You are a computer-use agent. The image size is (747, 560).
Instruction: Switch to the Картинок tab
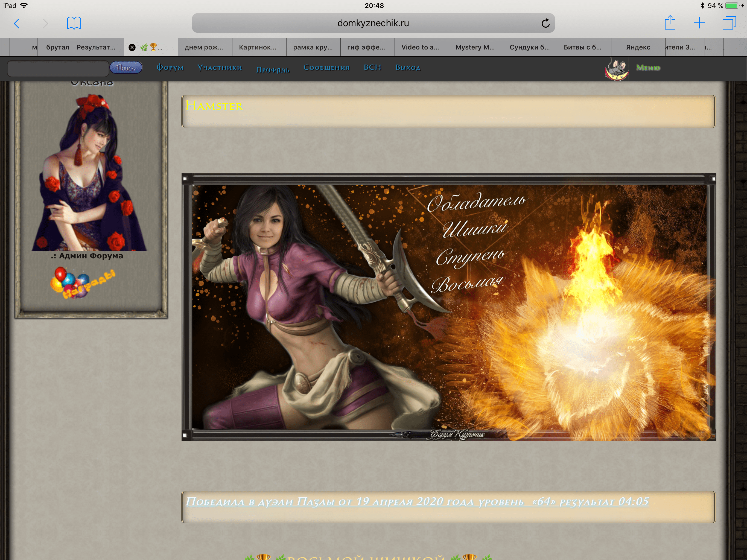[259, 47]
